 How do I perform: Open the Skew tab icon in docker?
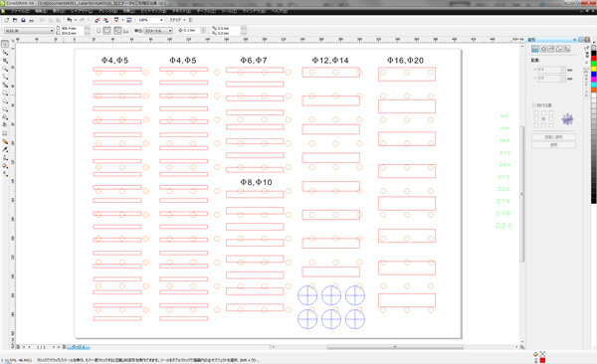point(567,49)
